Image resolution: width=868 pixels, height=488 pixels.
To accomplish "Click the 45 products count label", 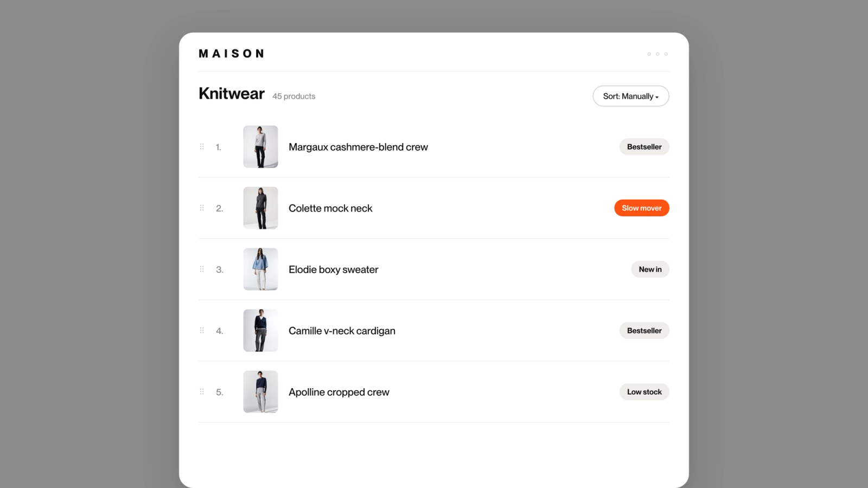I will 293,96.
